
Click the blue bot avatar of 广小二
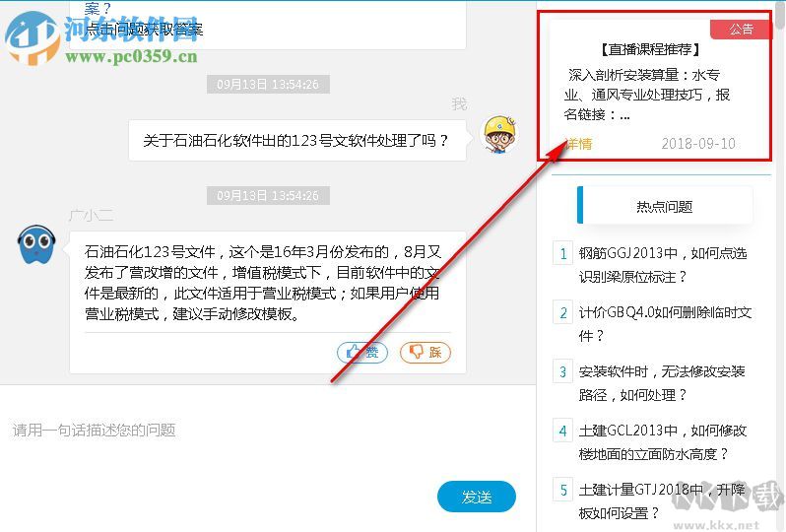pyautogui.click(x=36, y=244)
